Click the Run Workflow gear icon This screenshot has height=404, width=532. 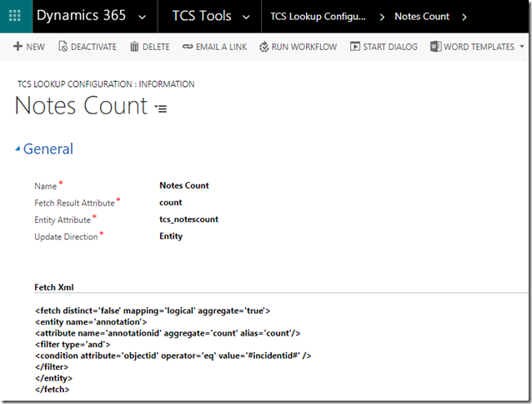[264, 47]
